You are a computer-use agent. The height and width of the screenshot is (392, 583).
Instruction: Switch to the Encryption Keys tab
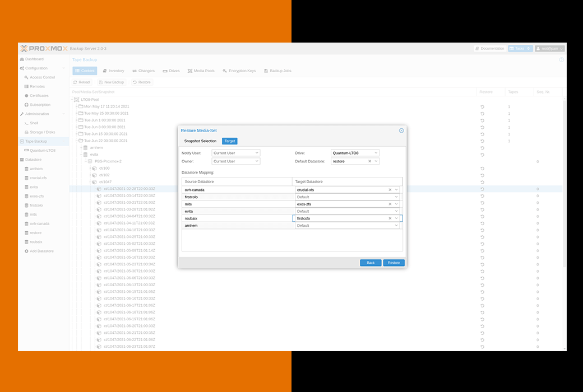click(x=239, y=71)
